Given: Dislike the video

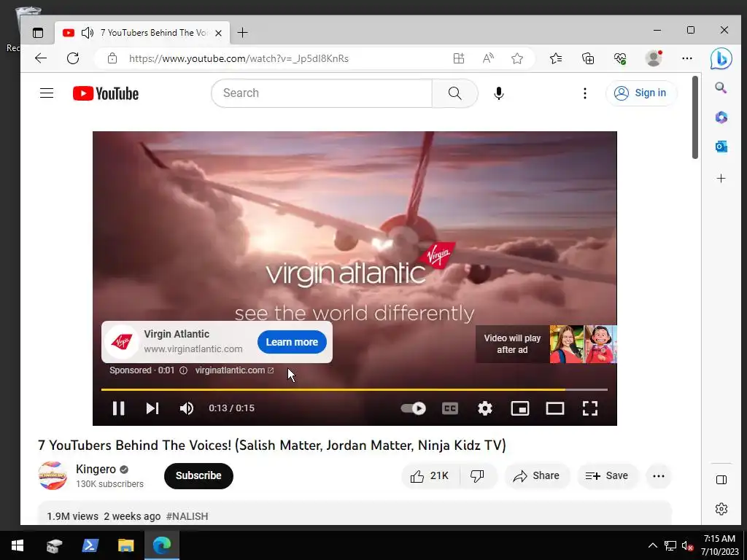Looking at the screenshot, I should 477,475.
